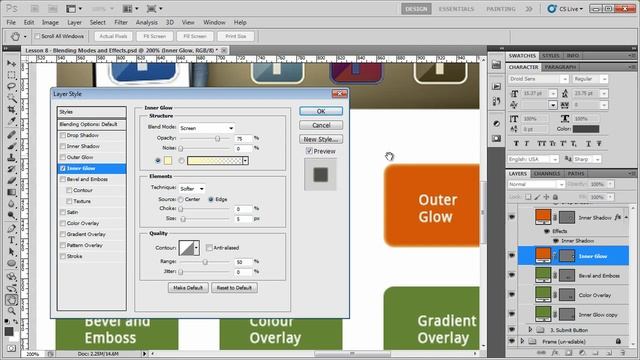640x360 pixels.
Task: Switch to the Styles tab
Action: [x=551, y=56]
